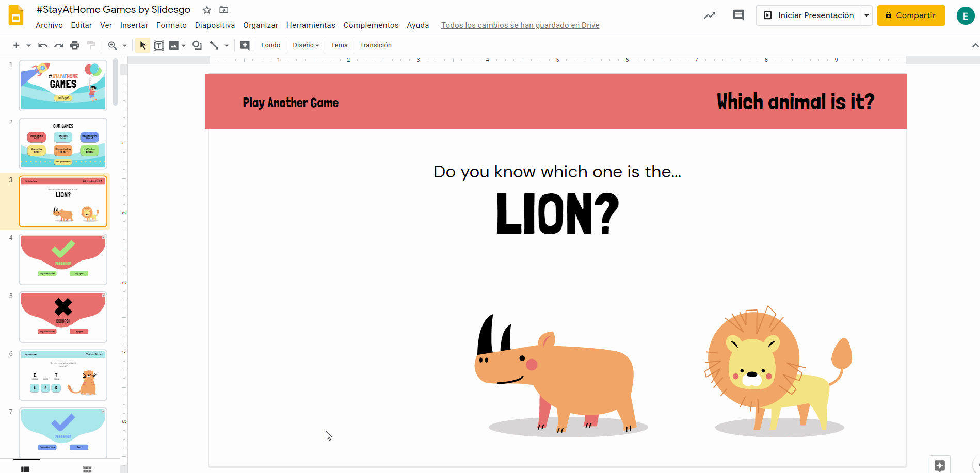Screen dimensions: 980x473
Task: Redo the last action
Action: tap(59, 45)
